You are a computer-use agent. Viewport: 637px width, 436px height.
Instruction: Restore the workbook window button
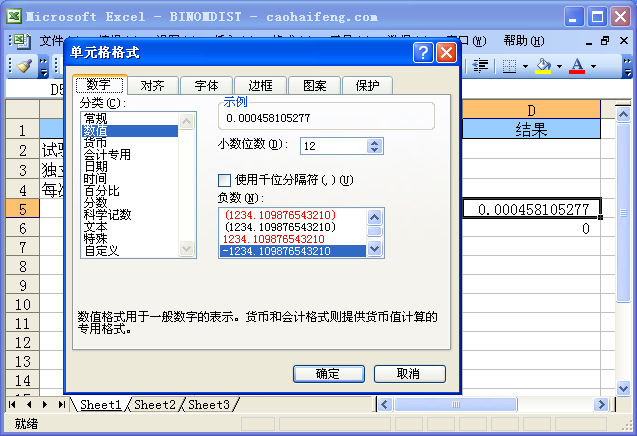(x=605, y=41)
